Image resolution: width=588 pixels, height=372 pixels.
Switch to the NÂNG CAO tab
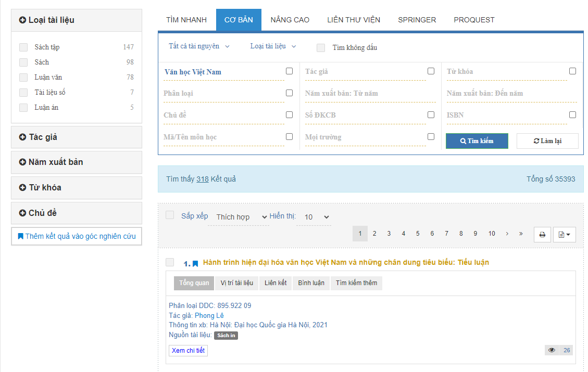290,20
